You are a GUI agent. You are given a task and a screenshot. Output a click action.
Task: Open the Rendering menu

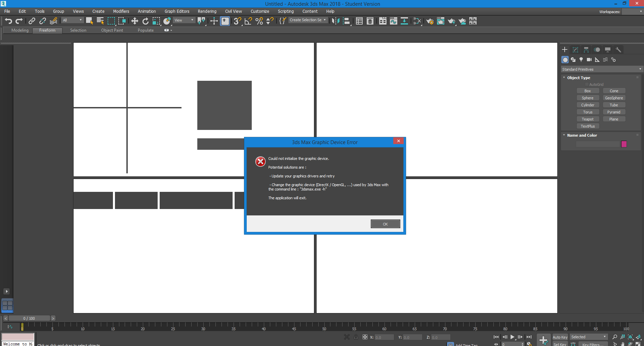coord(207,11)
